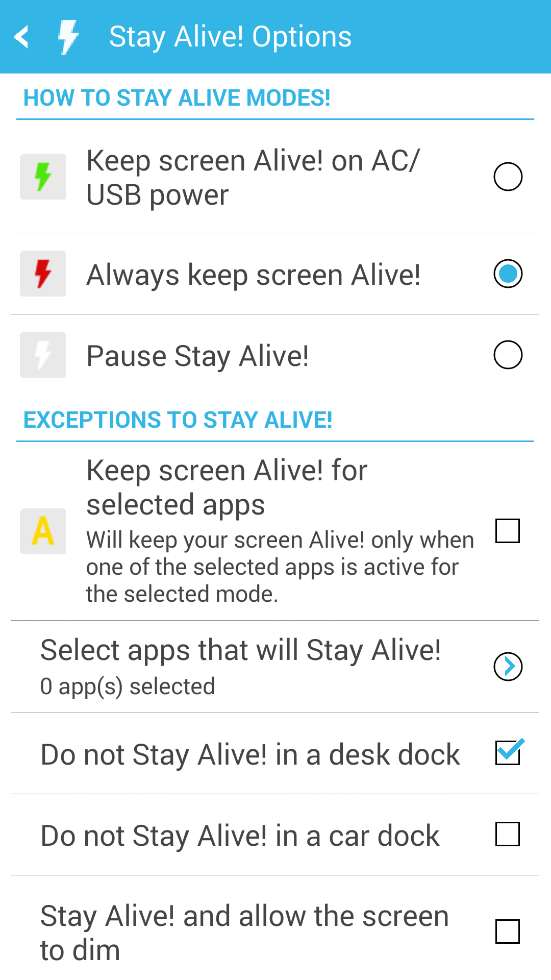
Task: Tap Pause Stay Alive! label text
Action: pyautogui.click(x=198, y=356)
